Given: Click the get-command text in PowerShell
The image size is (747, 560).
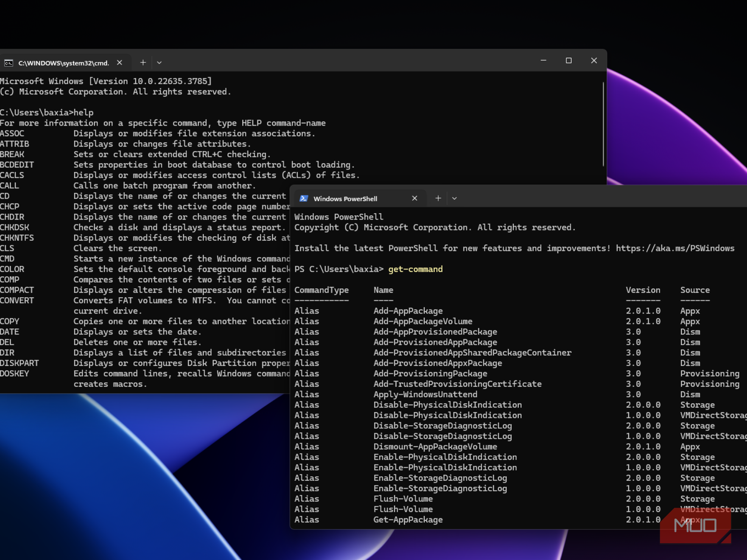Looking at the screenshot, I should click(x=415, y=269).
